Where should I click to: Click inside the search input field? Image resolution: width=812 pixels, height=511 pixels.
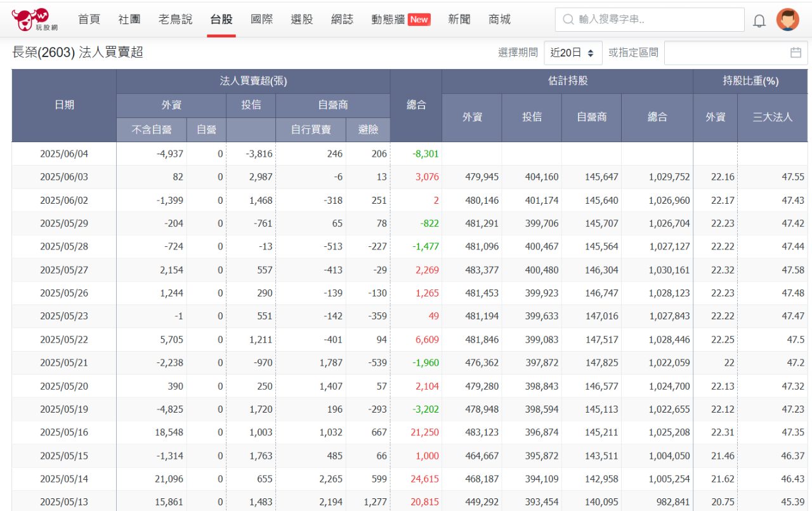(x=653, y=19)
